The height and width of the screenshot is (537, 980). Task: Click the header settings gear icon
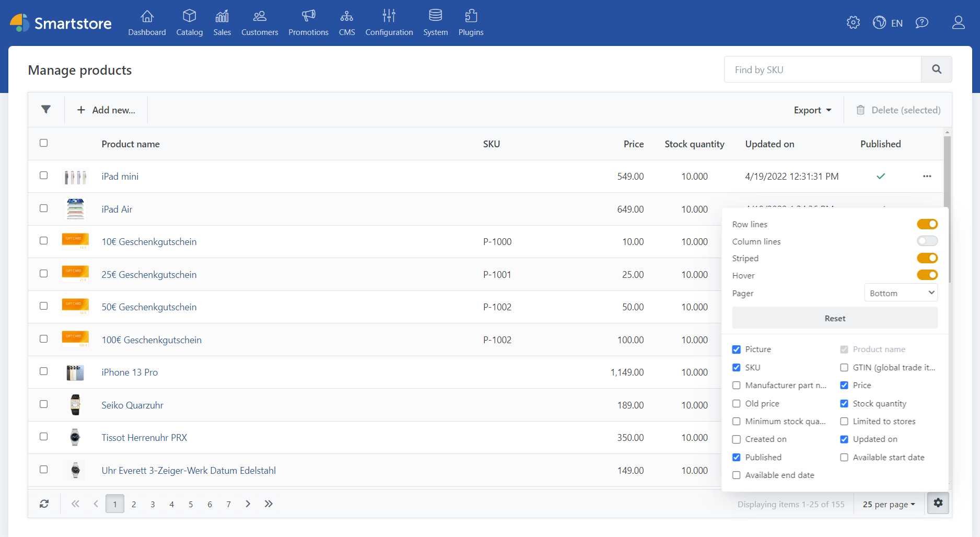click(x=853, y=23)
